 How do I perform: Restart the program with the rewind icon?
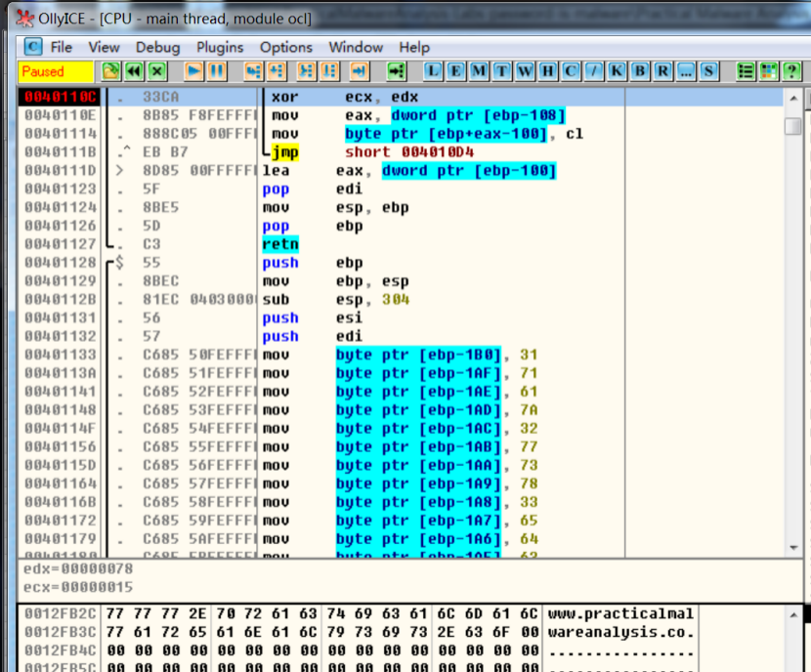click(x=133, y=70)
